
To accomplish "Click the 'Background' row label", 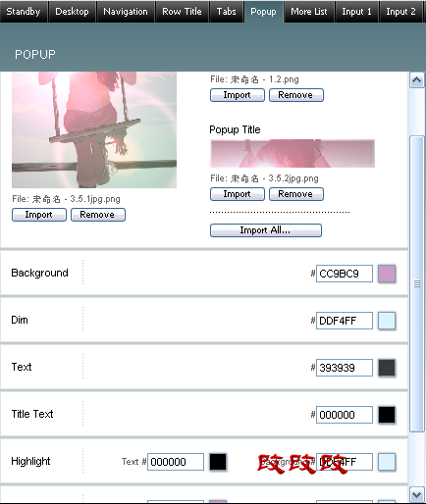I will [x=39, y=273].
